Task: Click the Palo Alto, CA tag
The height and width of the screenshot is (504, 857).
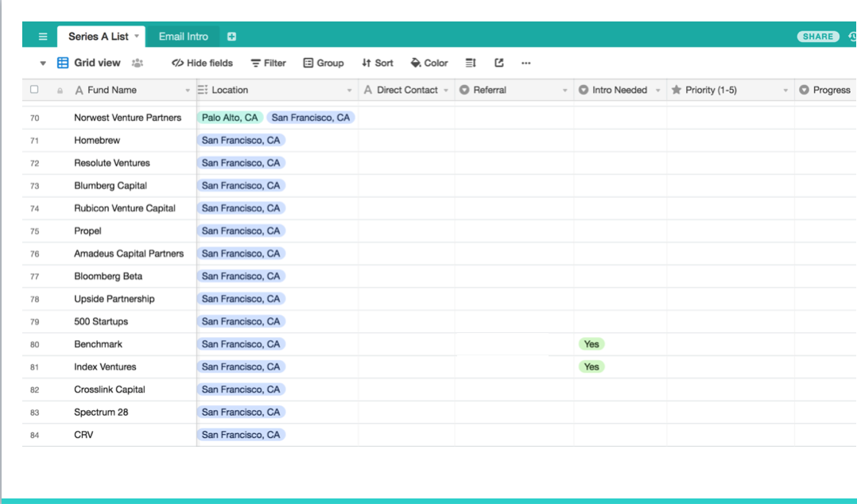Action: pyautogui.click(x=230, y=118)
